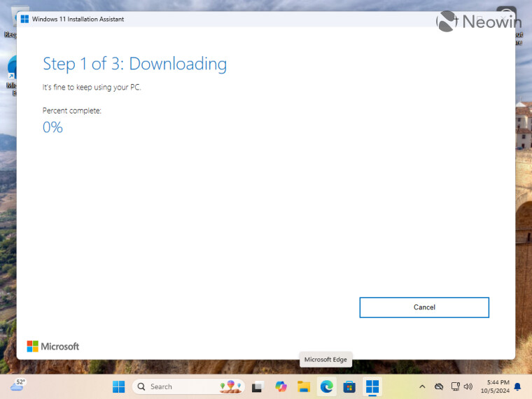Open the notification bell icon
Image resolution: width=532 pixels, height=399 pixels.
[x=518, y=386]
